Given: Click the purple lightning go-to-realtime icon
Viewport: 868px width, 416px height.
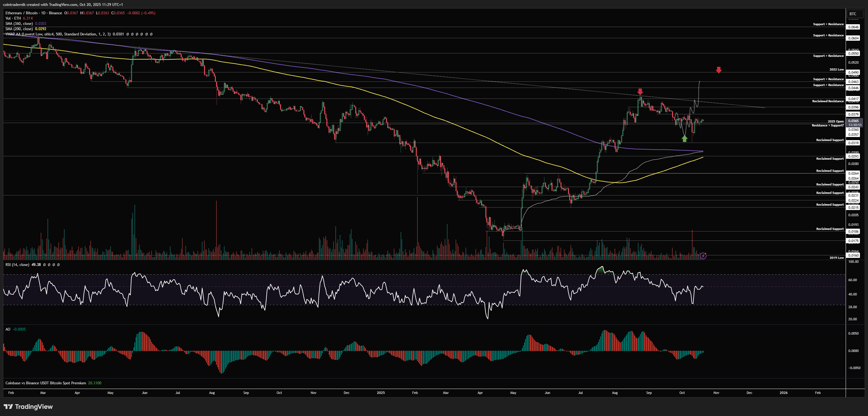Looking at the screenshot, I should [x=703, y=256].
